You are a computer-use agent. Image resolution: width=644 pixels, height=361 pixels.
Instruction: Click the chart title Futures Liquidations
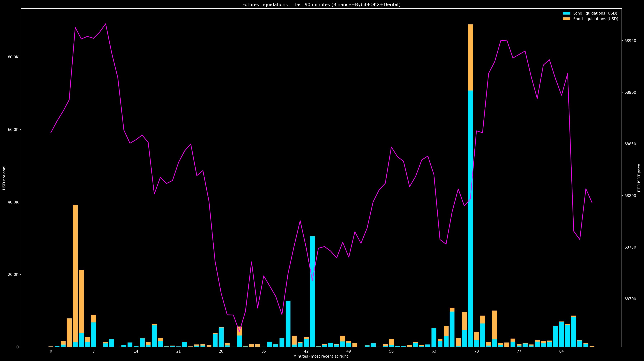pos(321,4)
